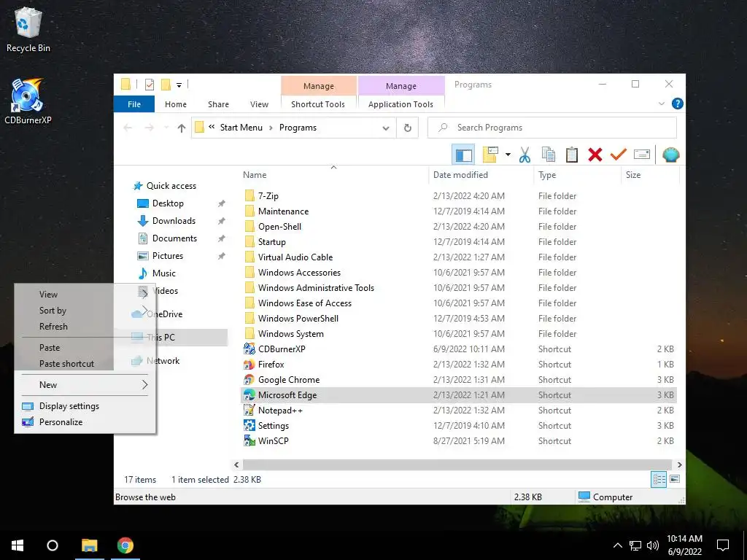The width and height of the screenshot is (747, 560).
Task: Click the Refresh icon beside the address bar
Action: point(407,128)
